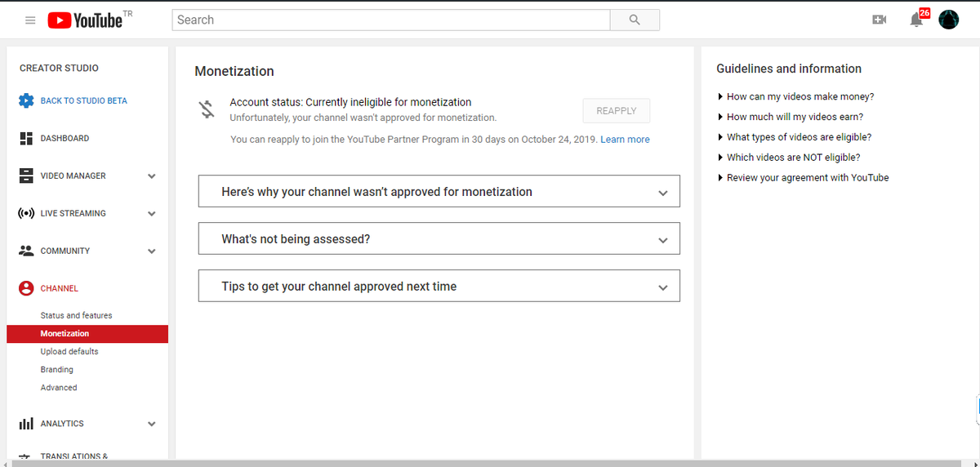Click into the Search input field
The height and width of the screenshot is (467, 980).
[x=391, y=20]
